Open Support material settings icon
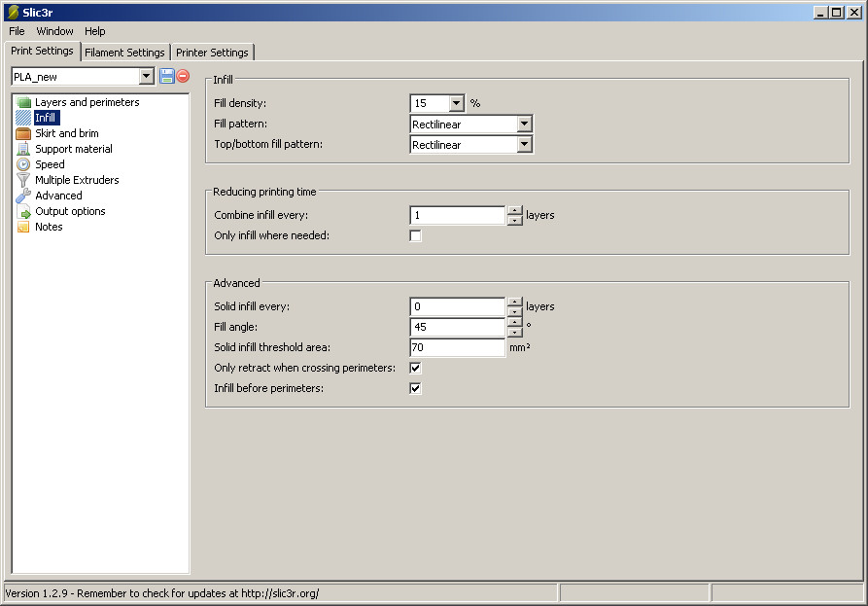 coord(23,149)
